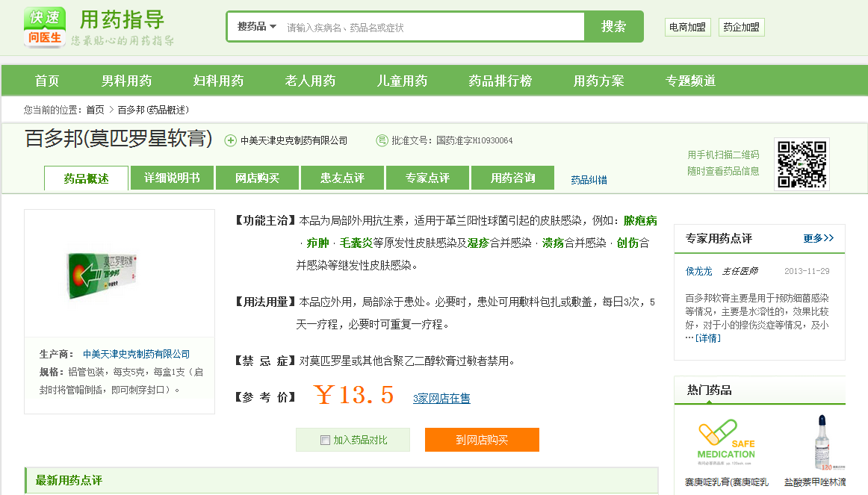Switch to the 详细说明书 tab
The width and height of the screenshot is (868, 495).
pyautogui.click(x=172, y=178)
